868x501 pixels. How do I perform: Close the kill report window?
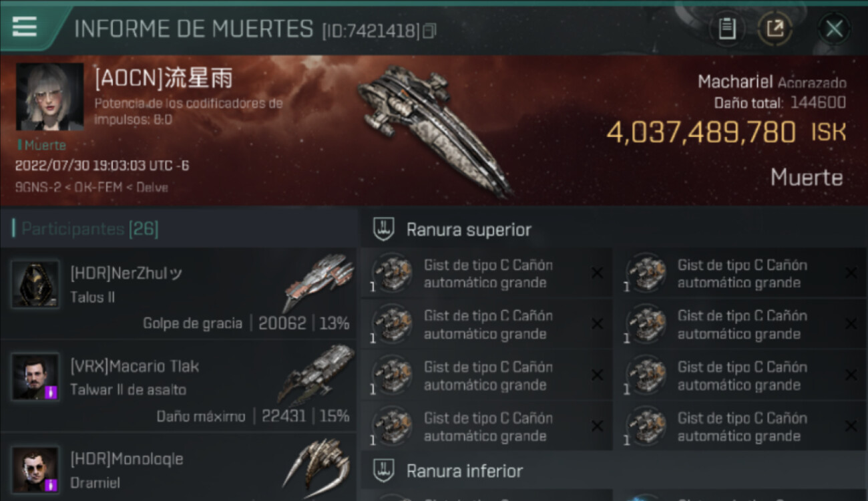tap(834, 29)
